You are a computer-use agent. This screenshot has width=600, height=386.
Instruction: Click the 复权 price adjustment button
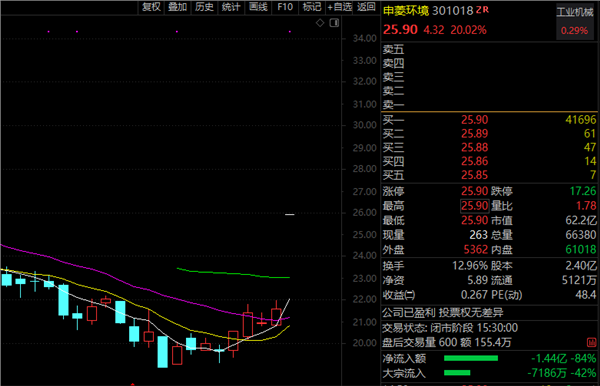(x=151, y=7)
